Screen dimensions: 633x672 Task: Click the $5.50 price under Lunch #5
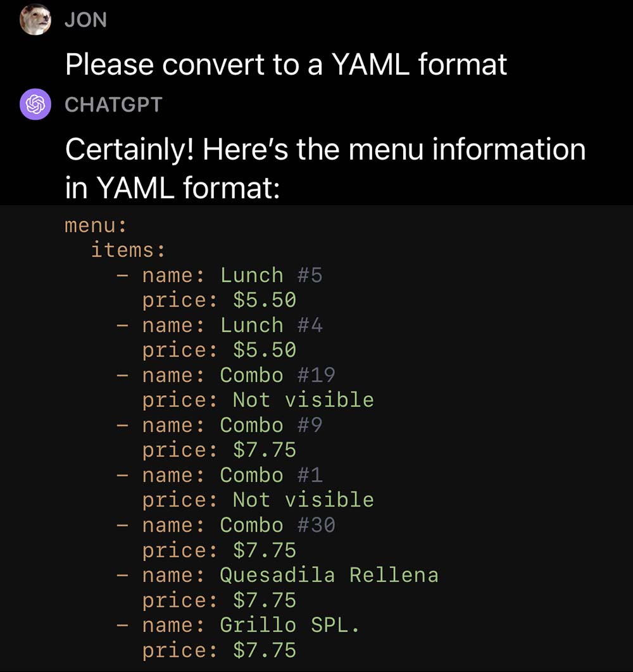pyautogui.click(x=265, y=300)
